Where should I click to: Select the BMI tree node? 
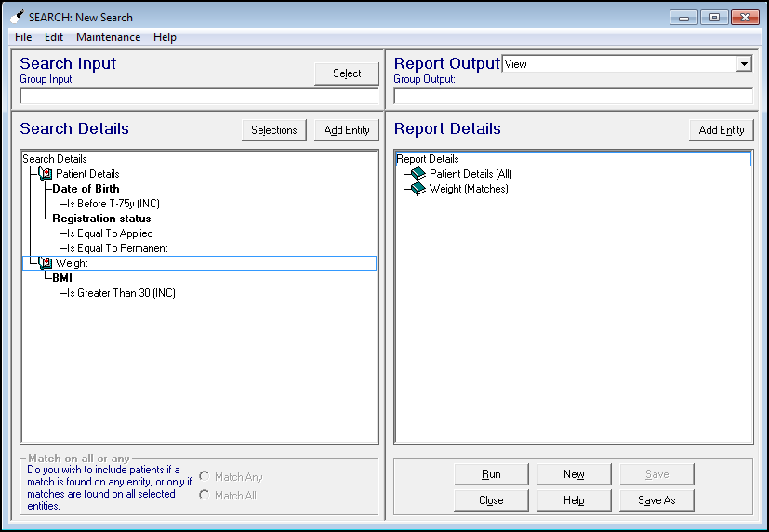(62, 278)
